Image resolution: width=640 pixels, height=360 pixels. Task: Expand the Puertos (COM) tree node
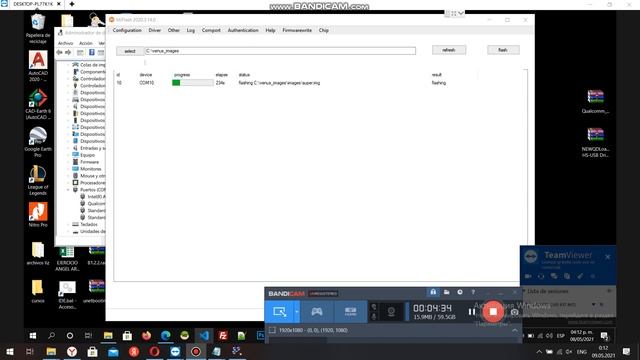click(x=68, y=190)
